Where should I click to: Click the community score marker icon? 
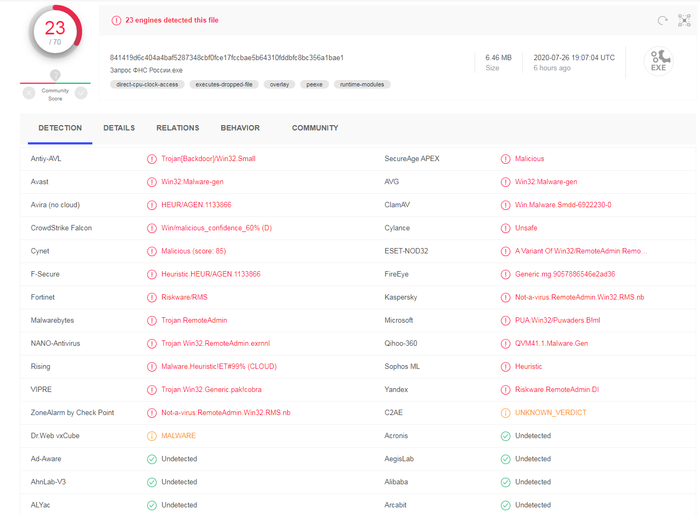[55, 75]
